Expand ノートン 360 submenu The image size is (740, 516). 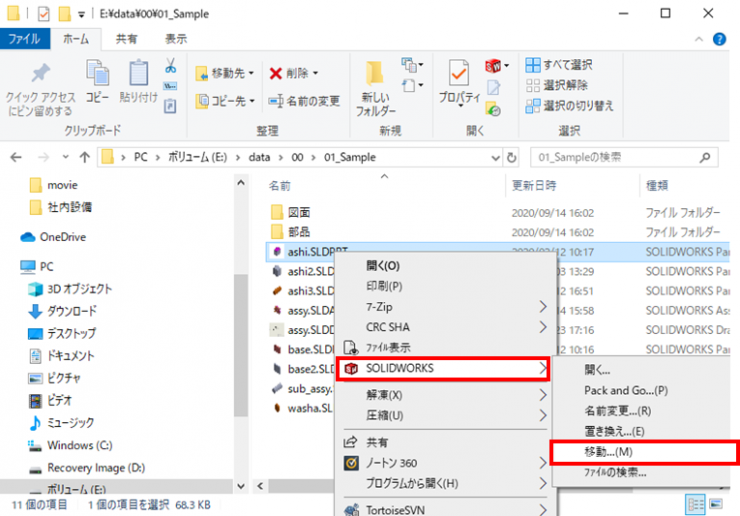point(446,463)
